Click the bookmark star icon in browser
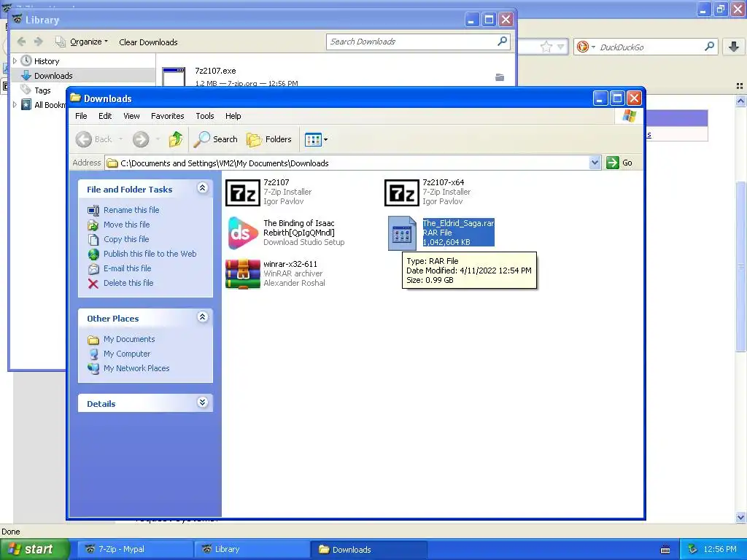The height and width of the screenshot is (560, 747). tap(546, 47)
